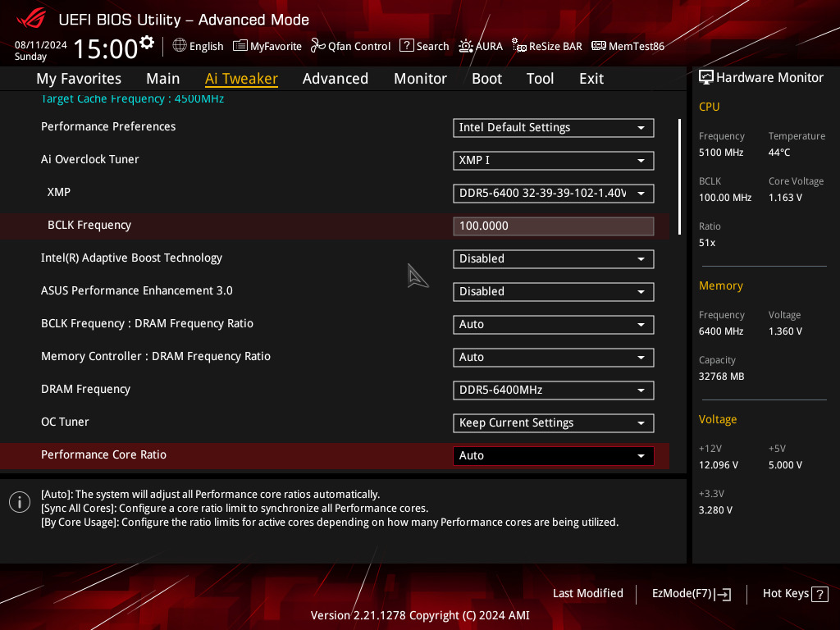840x630 pixels.
Task: Click the +3.3V reading 3.280 V
Action: pos(715,510)
